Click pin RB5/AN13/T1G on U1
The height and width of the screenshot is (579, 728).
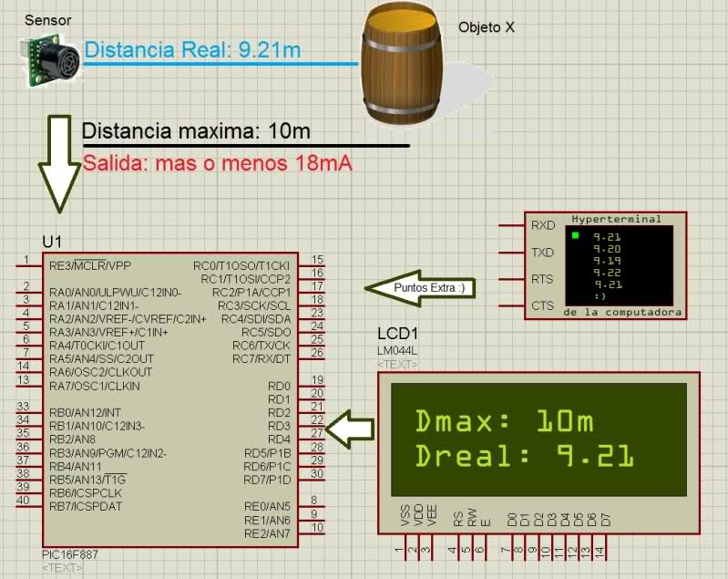click(87, 480)
